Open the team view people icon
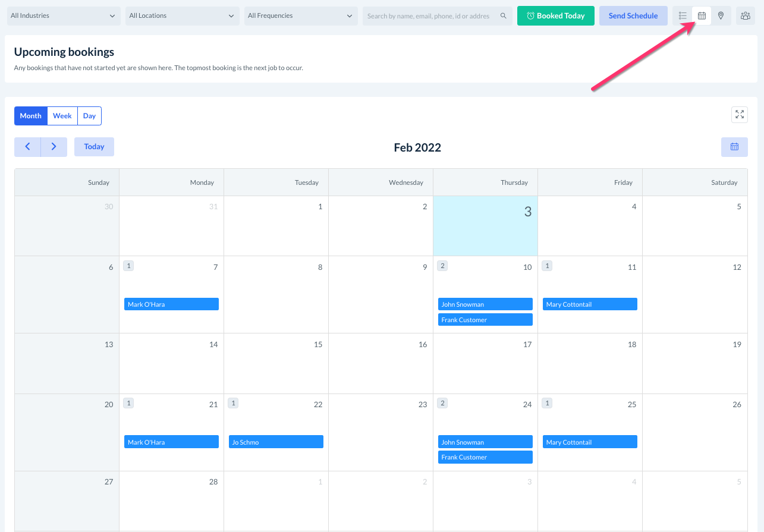Image resolution: width=764 pixels, height=532 pixels. click(746, 16)
